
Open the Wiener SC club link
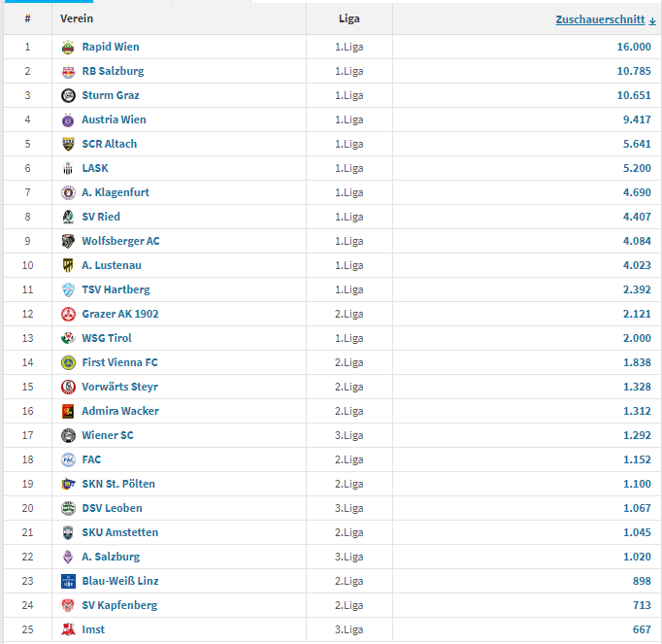pos(108,435)
